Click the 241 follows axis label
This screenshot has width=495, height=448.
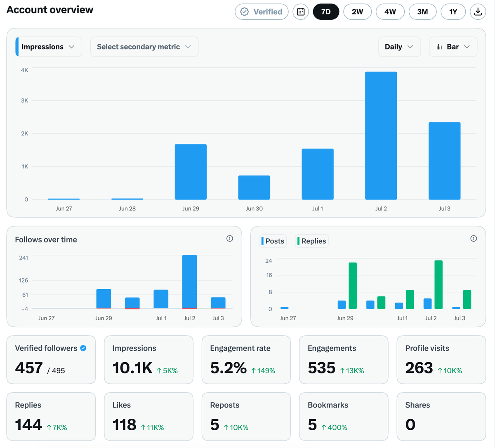[24, 258]
